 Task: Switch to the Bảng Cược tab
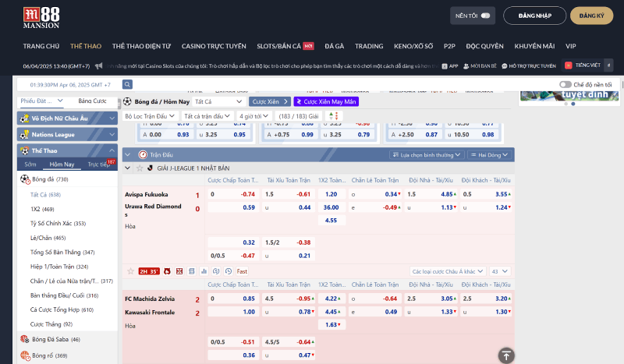pyautogui.click(x=92, y=101)
